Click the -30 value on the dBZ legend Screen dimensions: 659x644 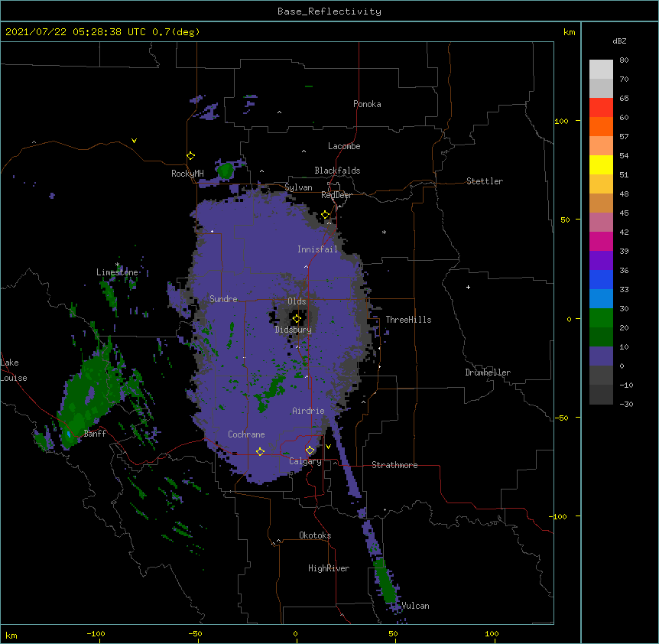pyautogui.click(x=626, y=404)
